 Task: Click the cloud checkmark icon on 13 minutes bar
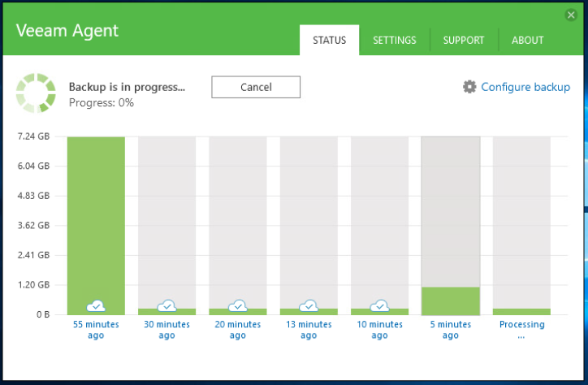click(309, 306)
